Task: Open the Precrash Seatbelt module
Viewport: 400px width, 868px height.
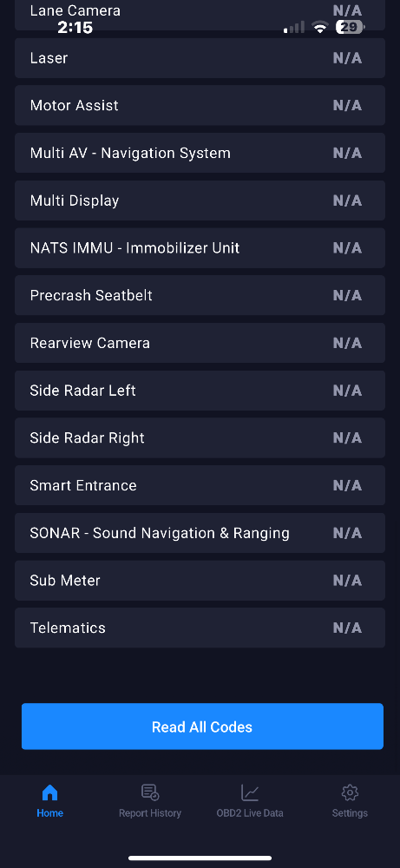Action: point(200,296)
